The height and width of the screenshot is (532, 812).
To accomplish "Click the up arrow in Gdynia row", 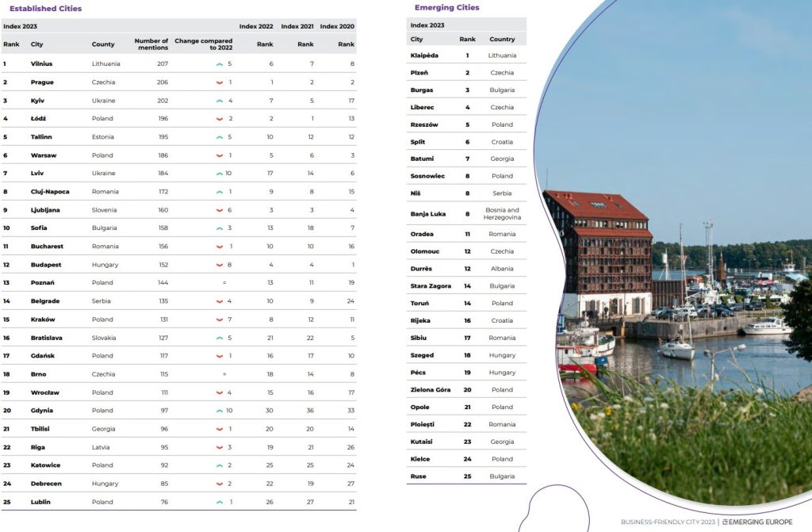I will [x=218, y=411].
